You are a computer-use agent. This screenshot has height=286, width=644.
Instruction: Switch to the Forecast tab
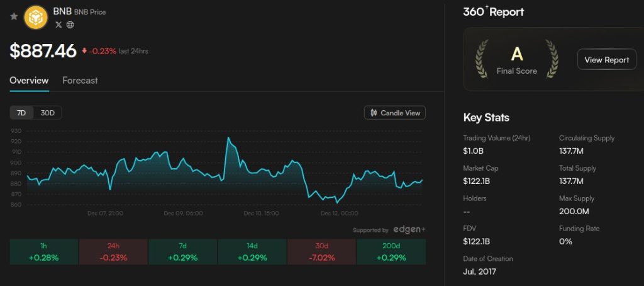click(x=80, y=81)
